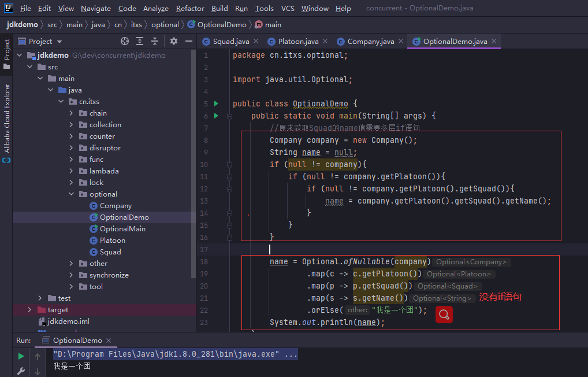Click the up arrow in Run panel
The height and width of the screenshot is (377, 588).
tap(38, 356)
